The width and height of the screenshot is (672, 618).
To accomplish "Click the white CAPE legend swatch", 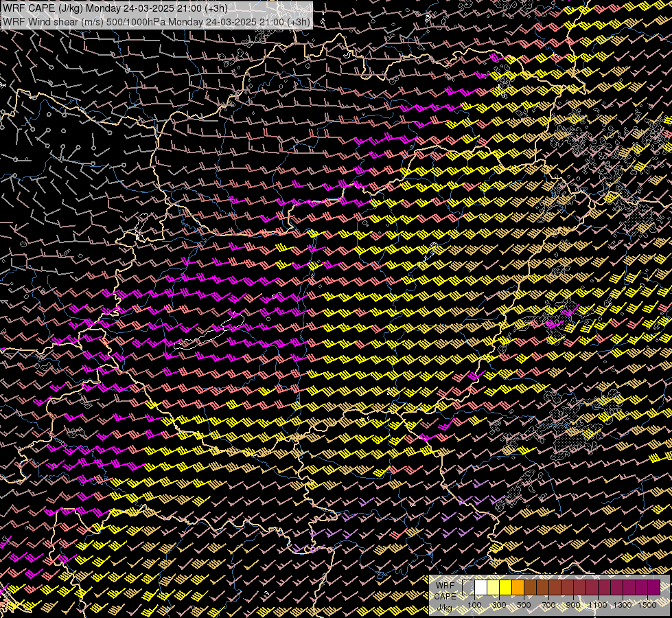I will pyautogui.click(x=481, y=588).
